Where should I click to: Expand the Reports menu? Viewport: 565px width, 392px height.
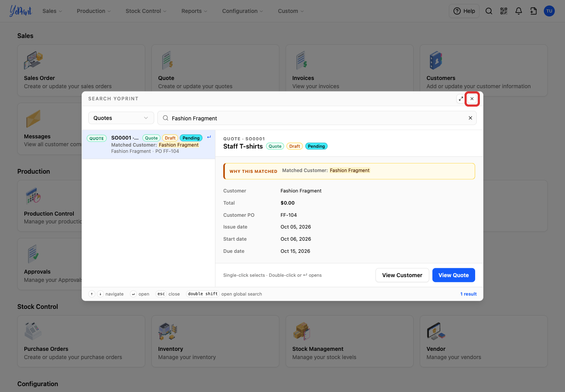194,11
